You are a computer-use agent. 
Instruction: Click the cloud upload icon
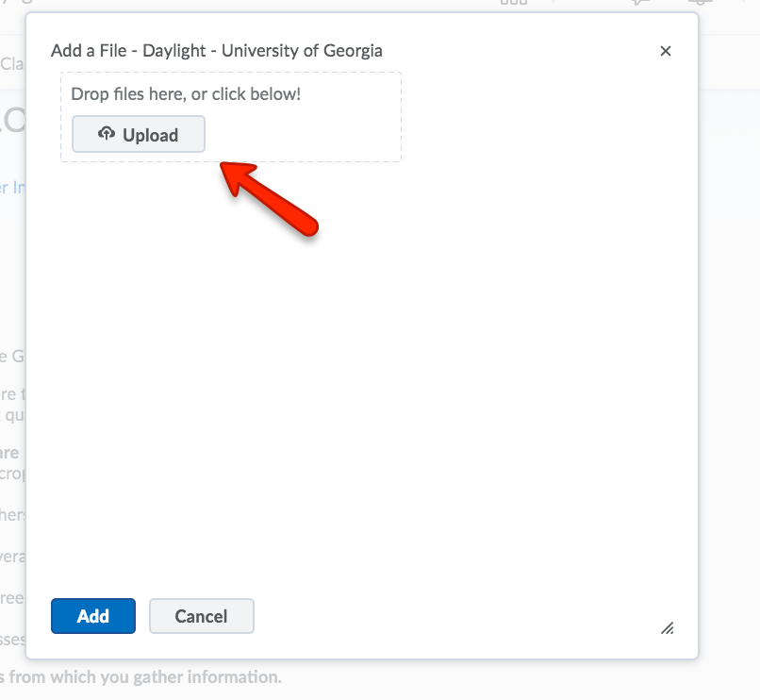[107, 134]
